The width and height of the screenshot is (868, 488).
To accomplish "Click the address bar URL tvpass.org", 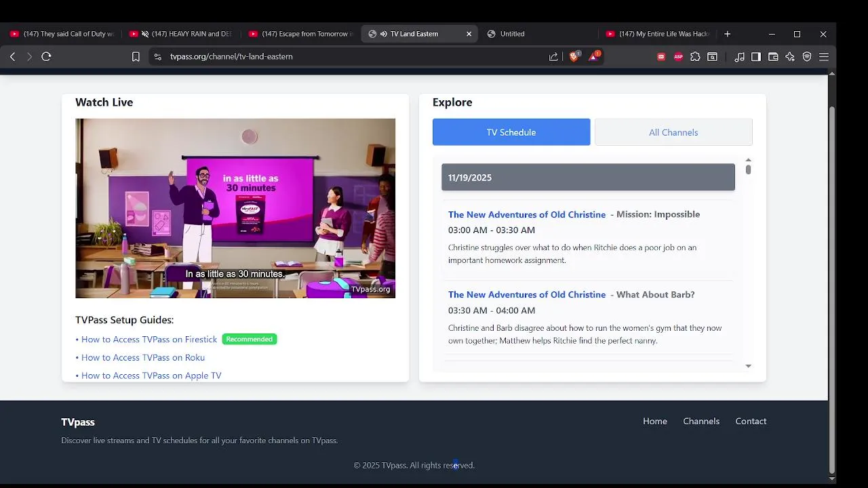I will click(231, 57).
